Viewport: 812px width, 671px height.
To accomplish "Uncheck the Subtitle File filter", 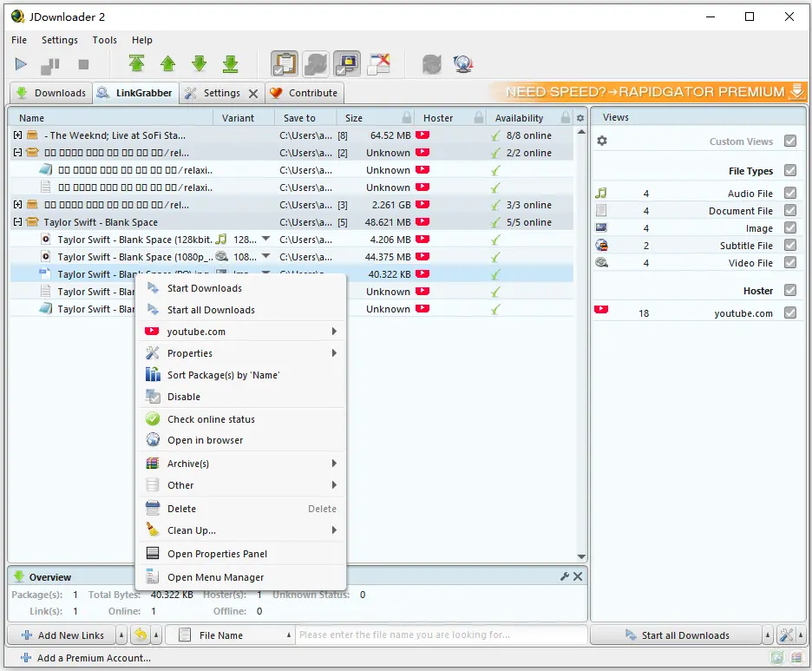I will (789, 245).
